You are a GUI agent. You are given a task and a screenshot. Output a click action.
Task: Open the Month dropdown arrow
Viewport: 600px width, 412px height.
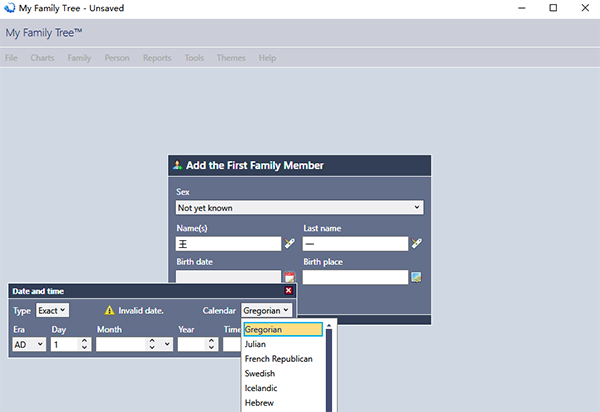[167, 344]
